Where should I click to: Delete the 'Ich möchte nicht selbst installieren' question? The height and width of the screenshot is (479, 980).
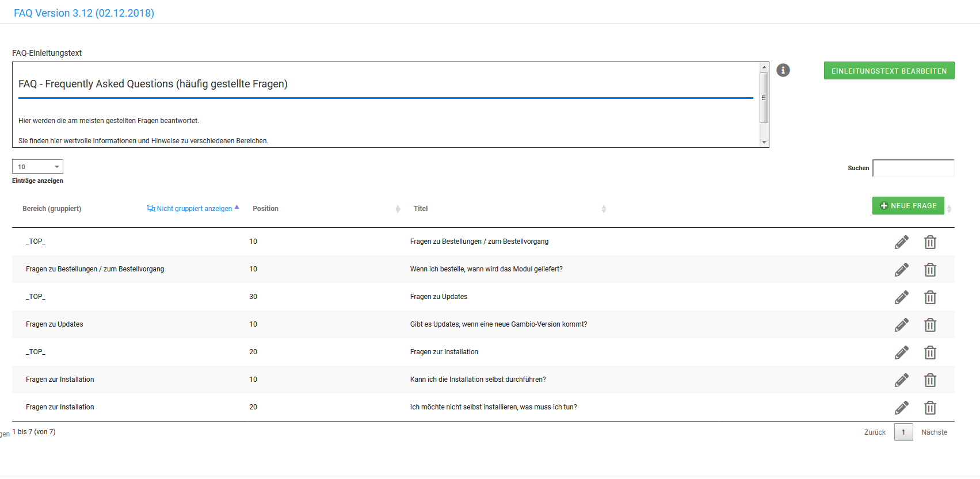point(930,408)
